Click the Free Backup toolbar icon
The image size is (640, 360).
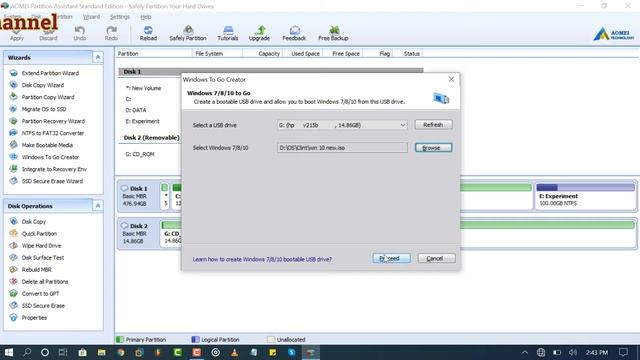[333, 33]
